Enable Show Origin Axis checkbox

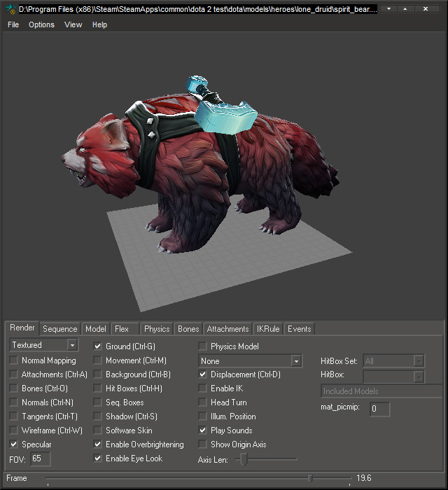click(x=203, y=444)
